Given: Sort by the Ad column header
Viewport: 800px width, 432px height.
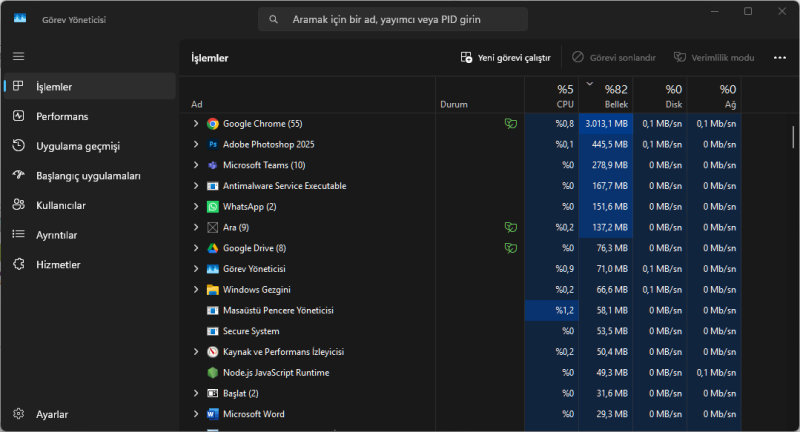Looking at the screenshot, I should pyautogui.click(x=308, y=95).
